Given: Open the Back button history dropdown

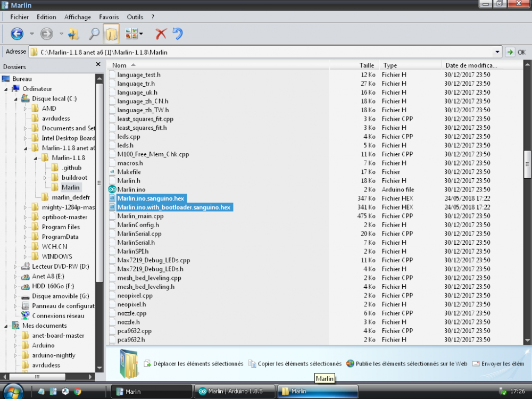Looking at the screenshot, I should (x=32, y=34).
